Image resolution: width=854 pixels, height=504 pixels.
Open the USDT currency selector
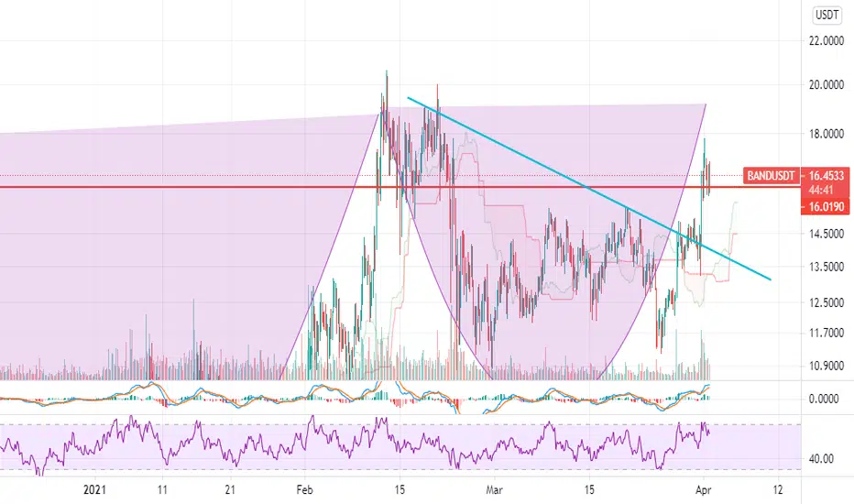[x=827, y=15]
